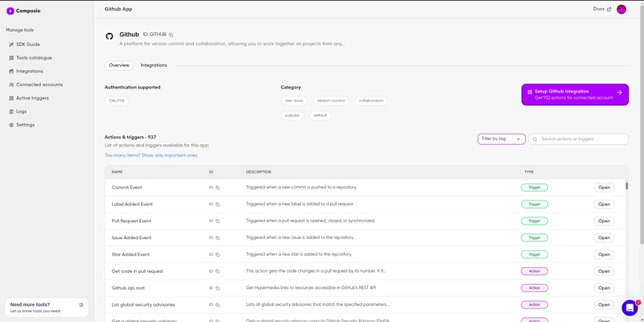Click Action badge for Github api root
644x322 pixels.
(x=535, y=288)
